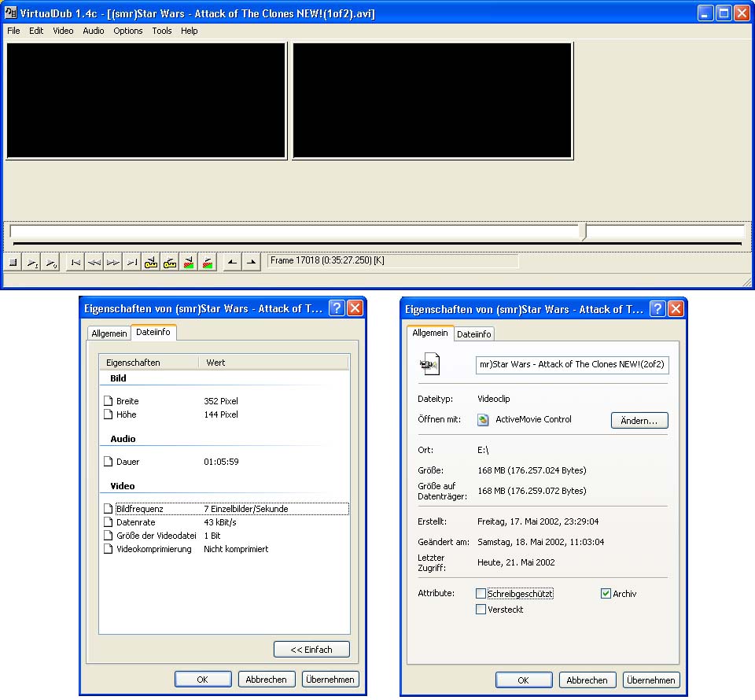Go to previous keyframe
Image resolution: width=755 pixels, height=700 pixels.
click(x=151, y=263)
